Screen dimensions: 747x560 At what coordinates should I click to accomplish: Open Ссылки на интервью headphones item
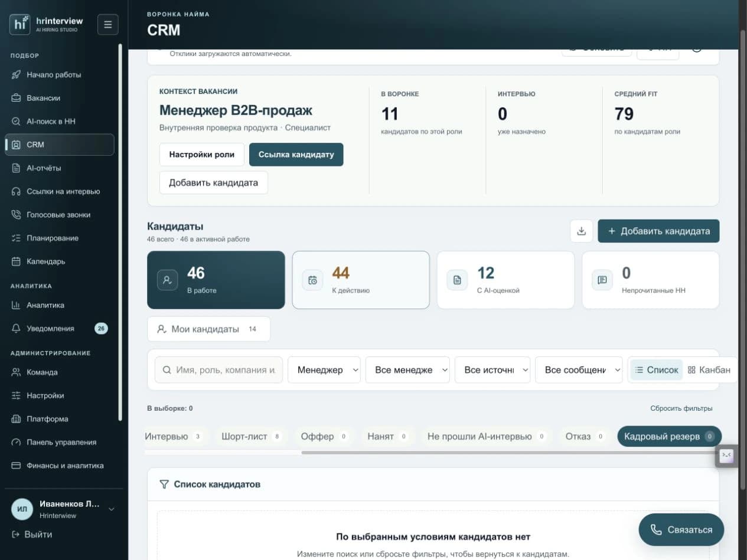pyautogui.click(x=59, y=191)
